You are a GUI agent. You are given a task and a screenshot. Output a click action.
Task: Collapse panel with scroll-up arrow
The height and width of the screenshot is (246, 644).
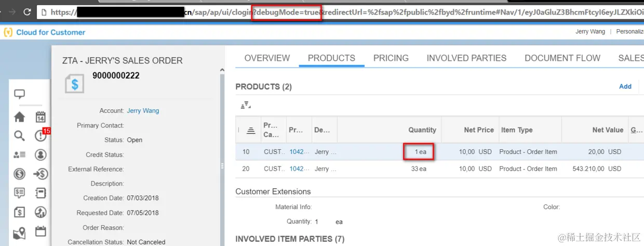pos(222,70)
